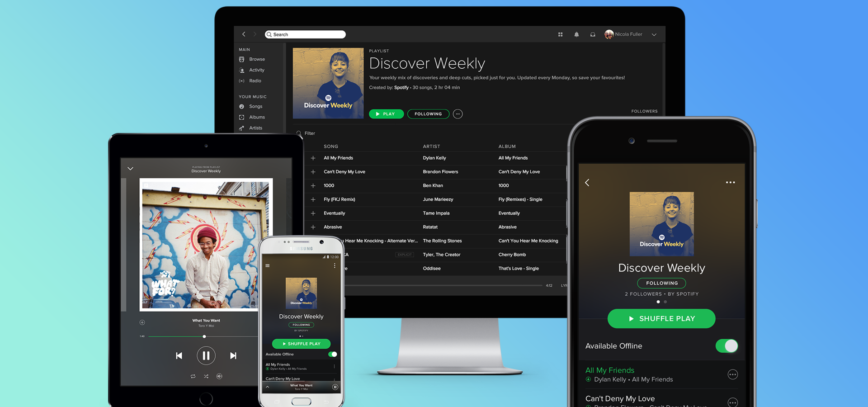Open hamburger menu on Samsung phone

[x=268, y=266]
